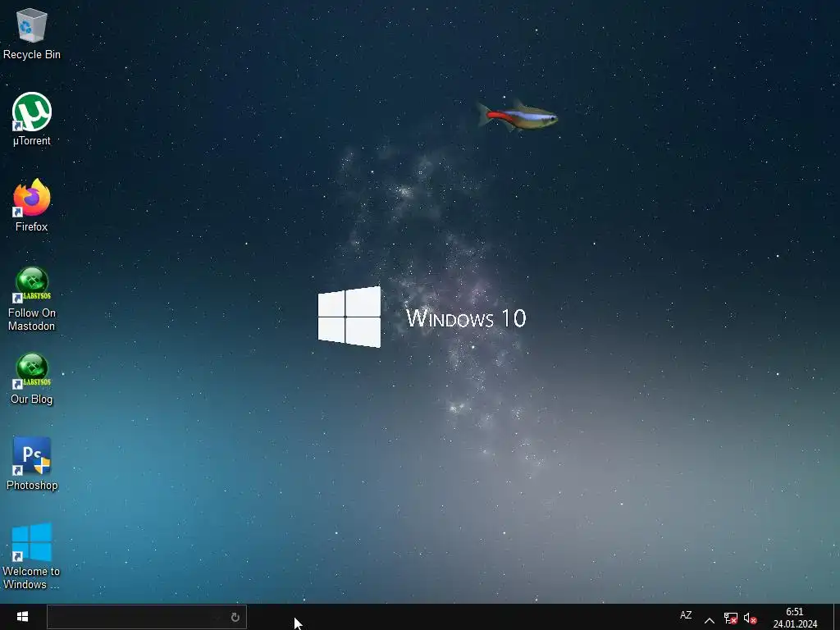Viewport: 840px width, 630px height.
Task: Select the Firefox desktop shortcut
Action: (x=32, y=206)
